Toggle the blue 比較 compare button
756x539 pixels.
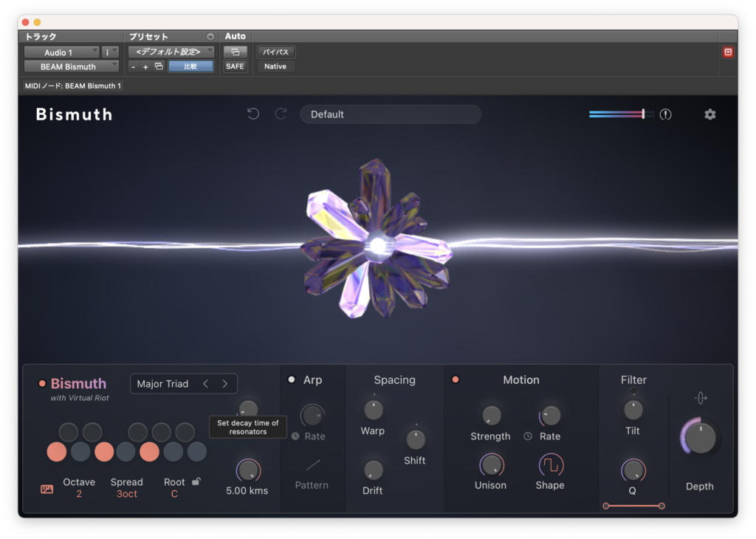[x=190, y=66]
